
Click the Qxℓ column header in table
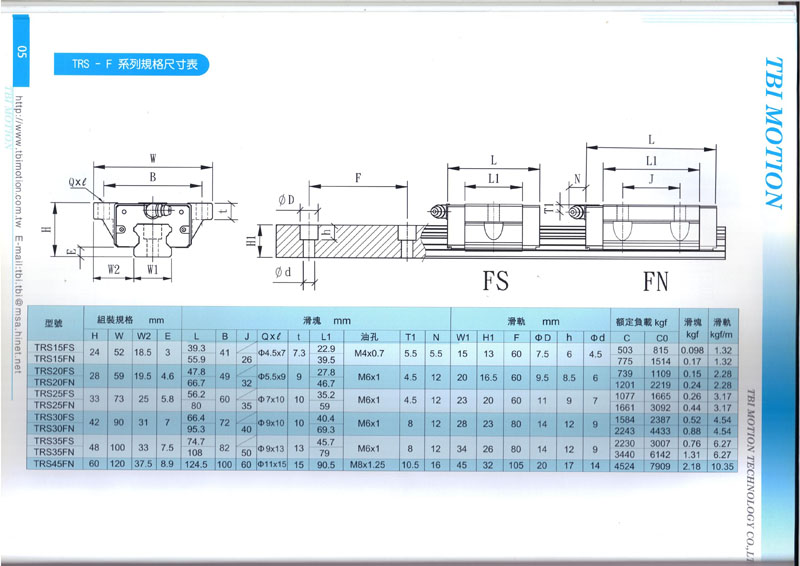[271, 337]
